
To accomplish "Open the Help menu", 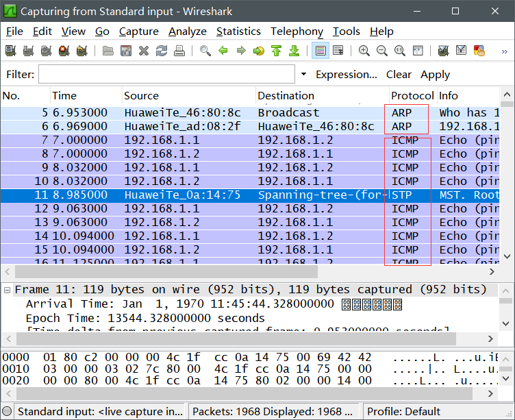I will tap(381, 32).
